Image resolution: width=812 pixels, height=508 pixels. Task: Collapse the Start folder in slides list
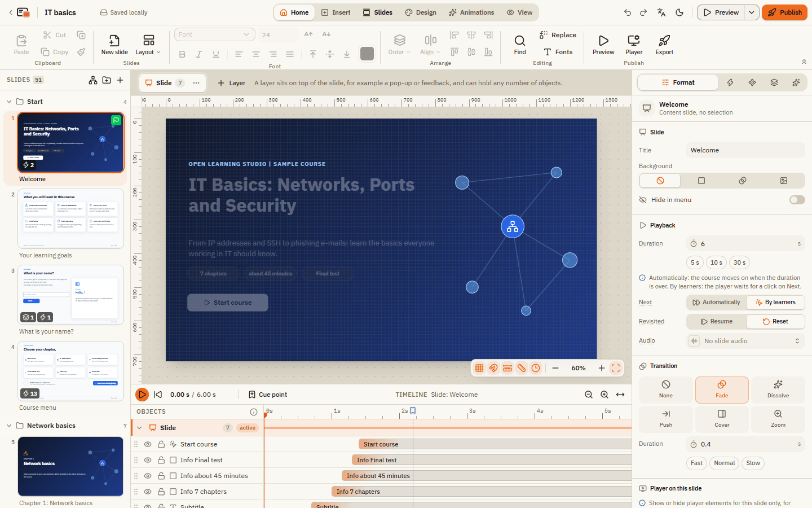point(9,102)
